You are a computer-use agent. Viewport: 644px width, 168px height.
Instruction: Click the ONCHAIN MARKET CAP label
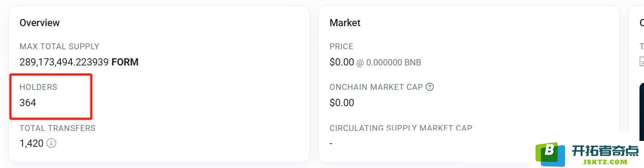376,87
